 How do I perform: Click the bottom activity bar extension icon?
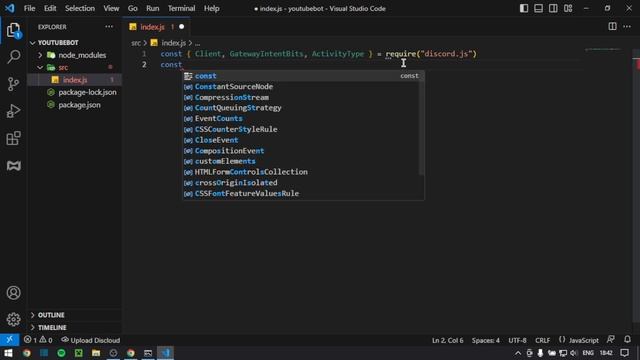pos(13,165)
